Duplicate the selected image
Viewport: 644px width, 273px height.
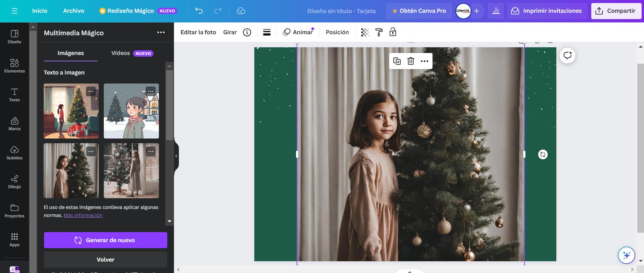tap(397, 61)
